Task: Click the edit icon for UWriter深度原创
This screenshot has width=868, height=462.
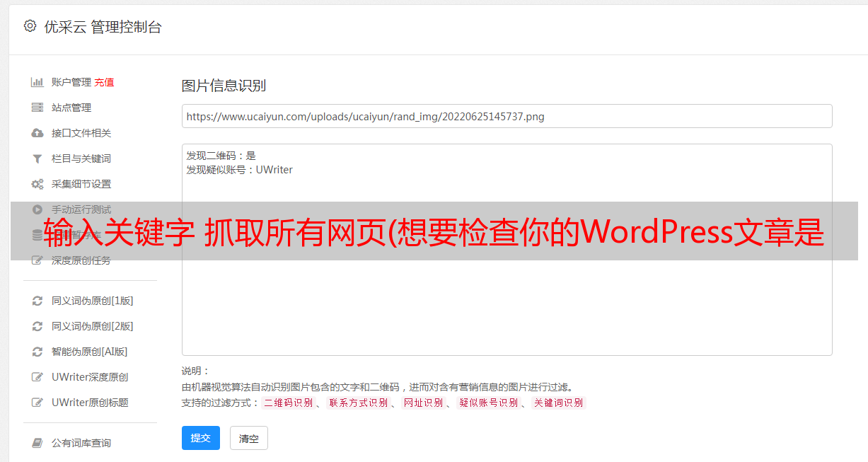Action: click(37, 377)
